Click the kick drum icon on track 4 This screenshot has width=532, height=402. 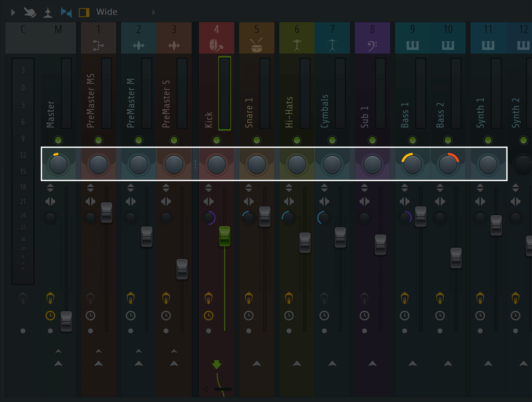216,45
